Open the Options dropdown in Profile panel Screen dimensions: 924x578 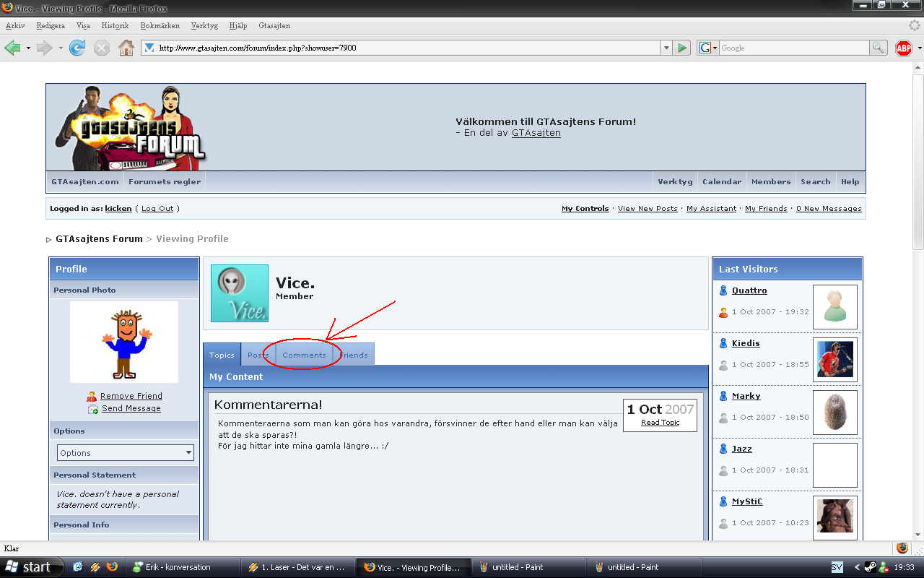pos(126,453)
